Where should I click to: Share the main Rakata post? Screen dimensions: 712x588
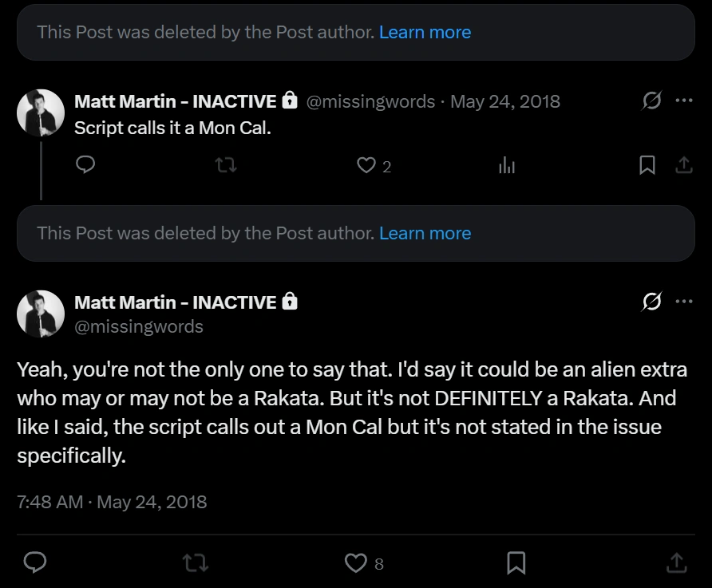(x=676, y=562)
